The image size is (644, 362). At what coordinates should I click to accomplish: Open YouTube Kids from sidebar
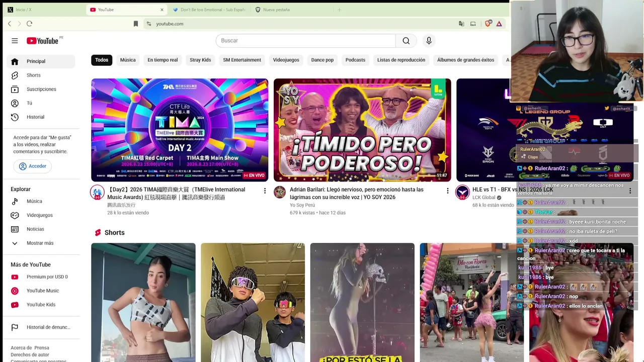point(40,305)
